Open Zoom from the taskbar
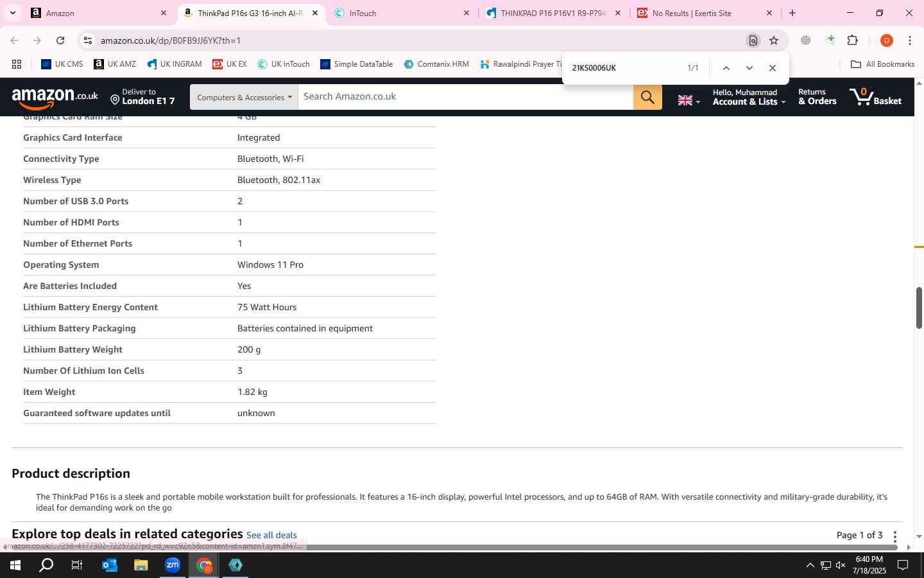Image resolution: width=924 pixels, height=578 pixels. (x=173, y=565)
